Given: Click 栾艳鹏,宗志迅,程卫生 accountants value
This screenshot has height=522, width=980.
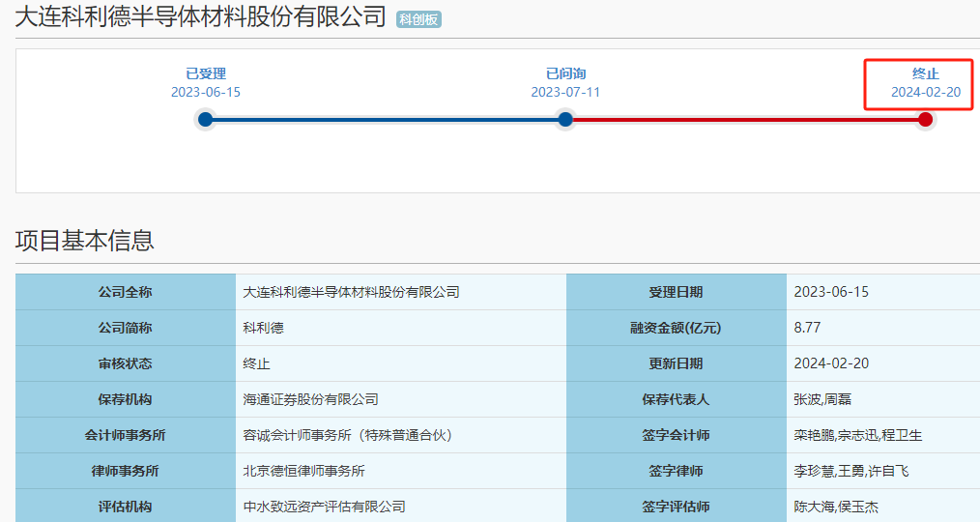Looking at the screenshot, I should pyautogui.click(x=858, y=435).
